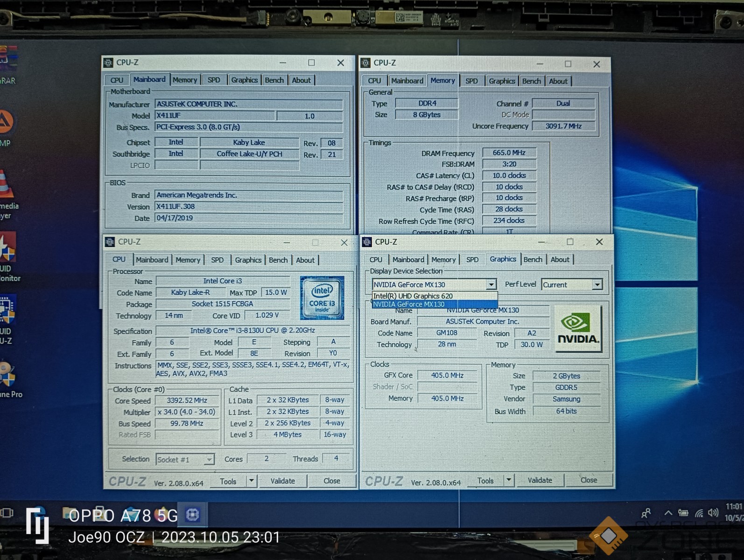This screenshot has width=744, height=560.
Task: Click the BIOS brand 'American Megatrends Inc.'
Action: point(249,195)
